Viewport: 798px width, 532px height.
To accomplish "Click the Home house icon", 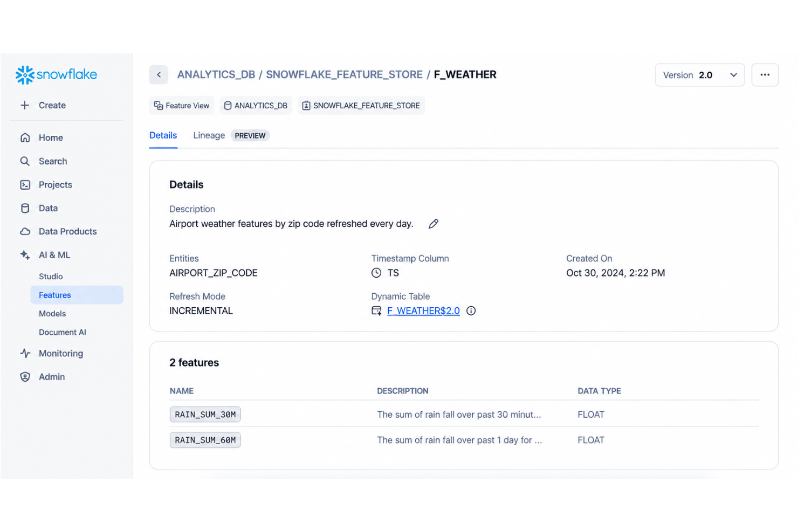I will [25, 137].
